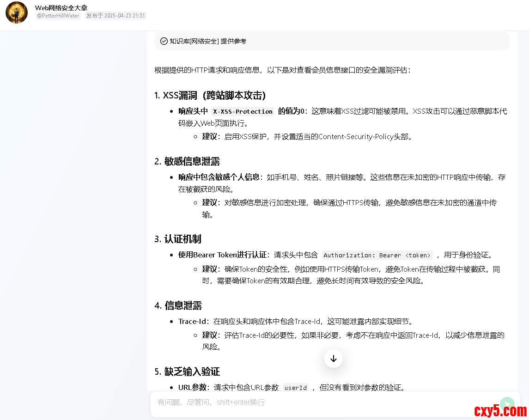
Task: Open the 知识库[网络安全] 提供参考 bar
Action: (208, 41)
